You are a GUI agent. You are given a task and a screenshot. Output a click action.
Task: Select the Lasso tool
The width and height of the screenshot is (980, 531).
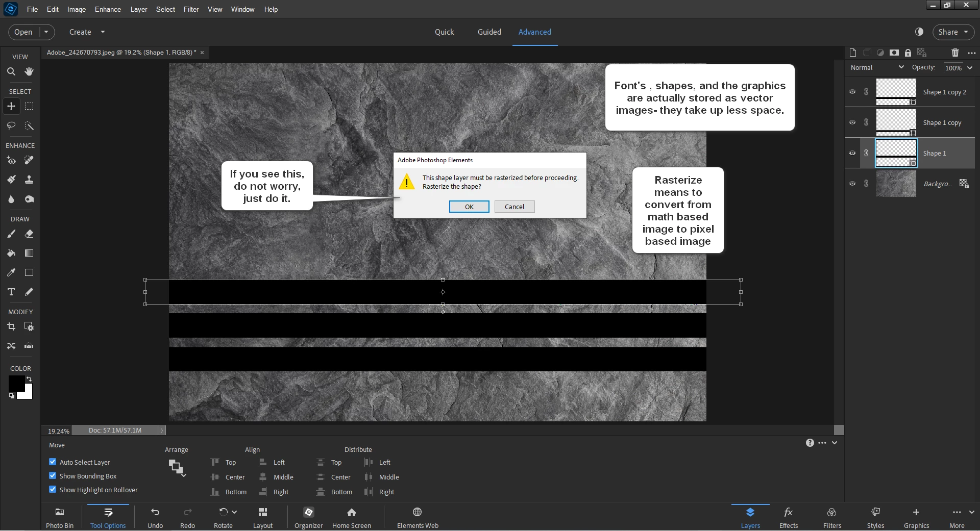[11, 125]
